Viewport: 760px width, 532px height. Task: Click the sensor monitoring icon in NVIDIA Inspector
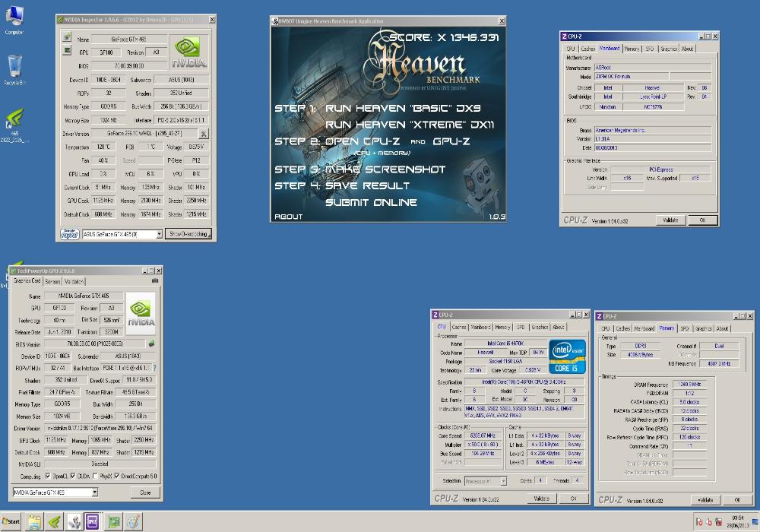pos(67,50)
